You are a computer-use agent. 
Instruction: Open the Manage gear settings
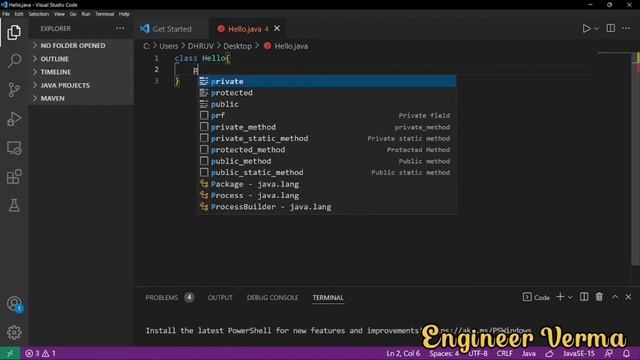[14, 333]
